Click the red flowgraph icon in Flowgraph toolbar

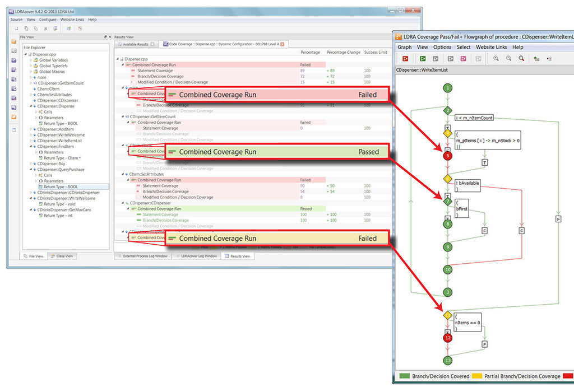click(x=405, y=58)
